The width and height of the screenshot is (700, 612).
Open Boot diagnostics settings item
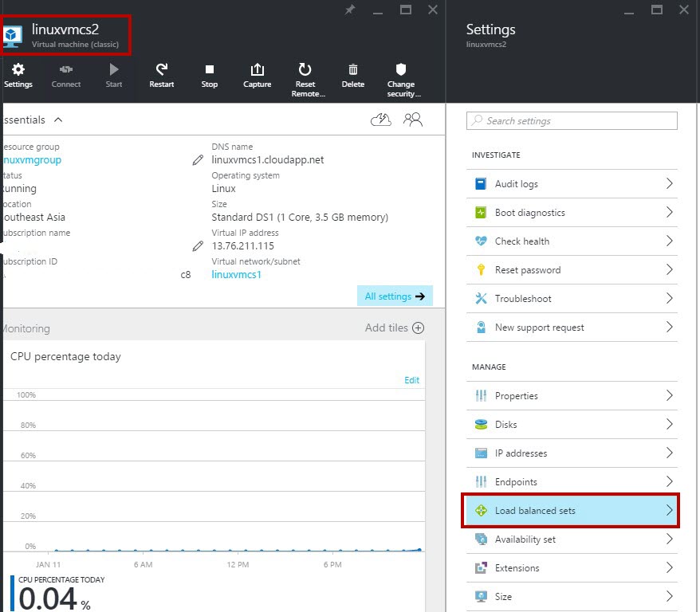coord(572,212)
